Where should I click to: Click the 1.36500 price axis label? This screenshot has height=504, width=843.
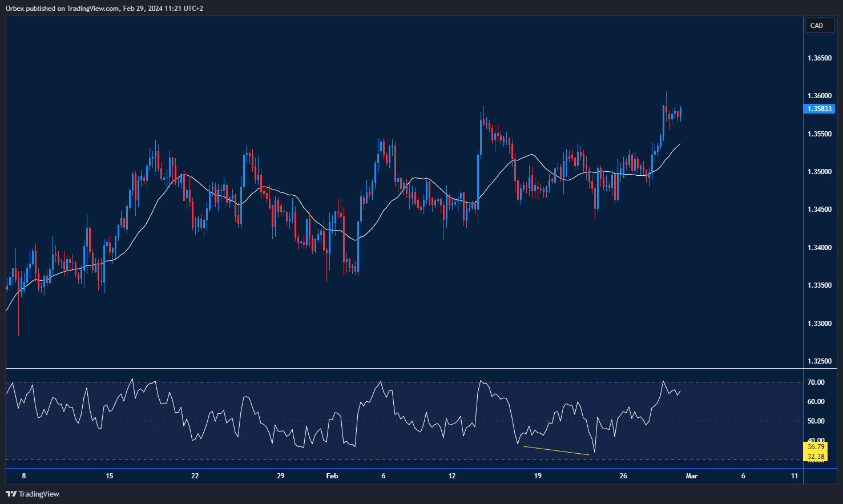coord(819,58)
